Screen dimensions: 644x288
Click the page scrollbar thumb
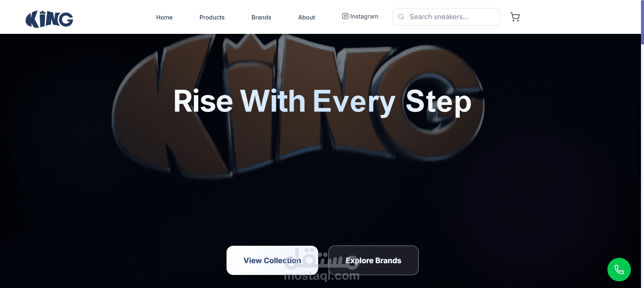(x=642, y=22)
